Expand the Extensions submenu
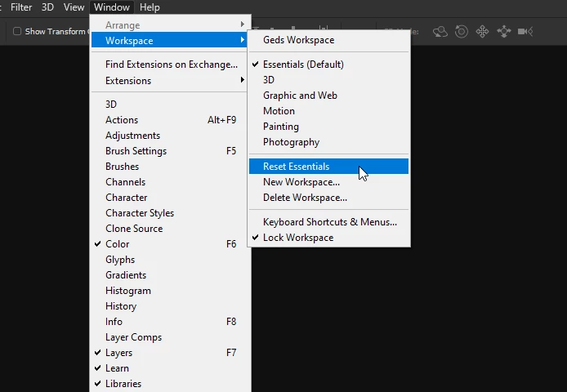Image resolution: width=567 pixels, height=392 pixels. click(x=169, y=81)
